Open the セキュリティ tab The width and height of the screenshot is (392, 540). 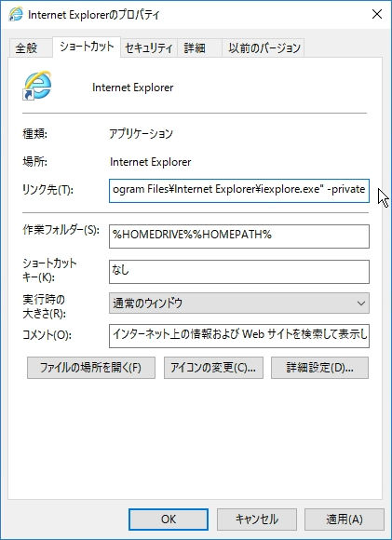pos(149,47)
